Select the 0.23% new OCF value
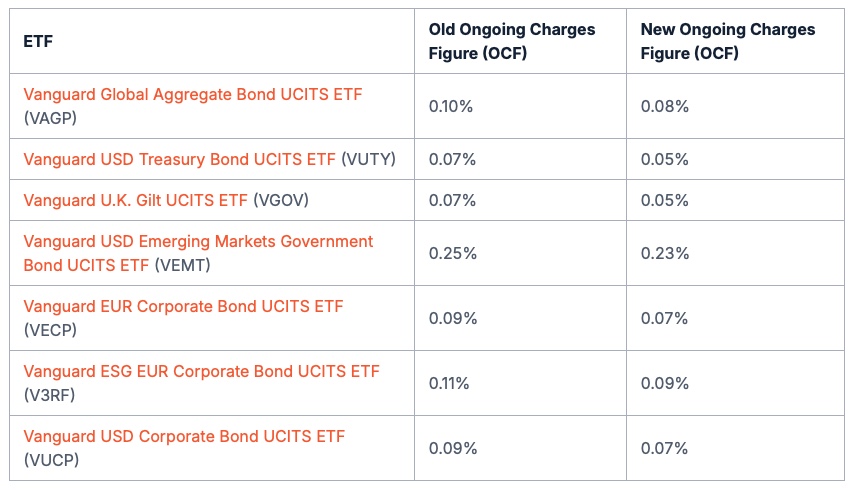 [664, 253]
